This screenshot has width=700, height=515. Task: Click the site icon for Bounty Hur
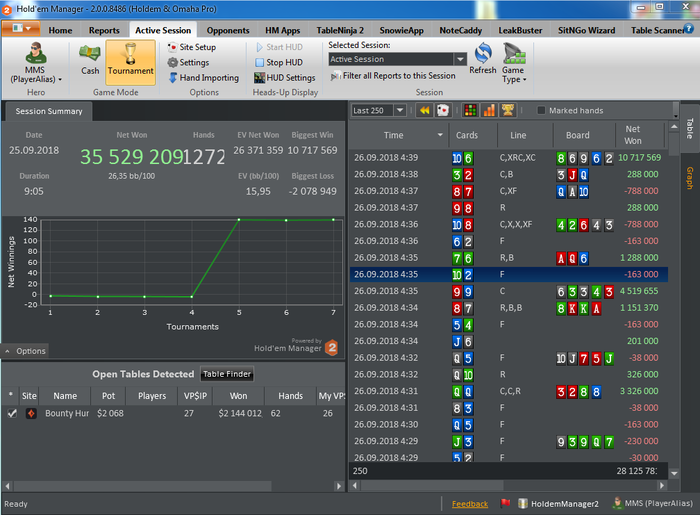point(31,413)
